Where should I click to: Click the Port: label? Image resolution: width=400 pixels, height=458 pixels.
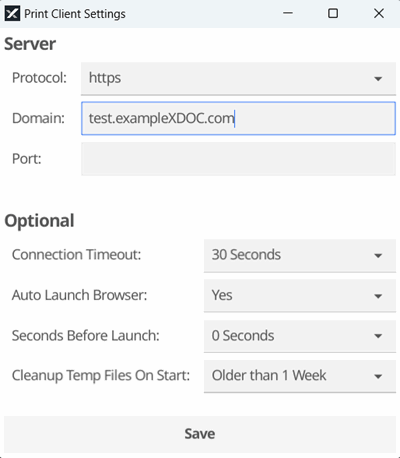click(27, 159)
